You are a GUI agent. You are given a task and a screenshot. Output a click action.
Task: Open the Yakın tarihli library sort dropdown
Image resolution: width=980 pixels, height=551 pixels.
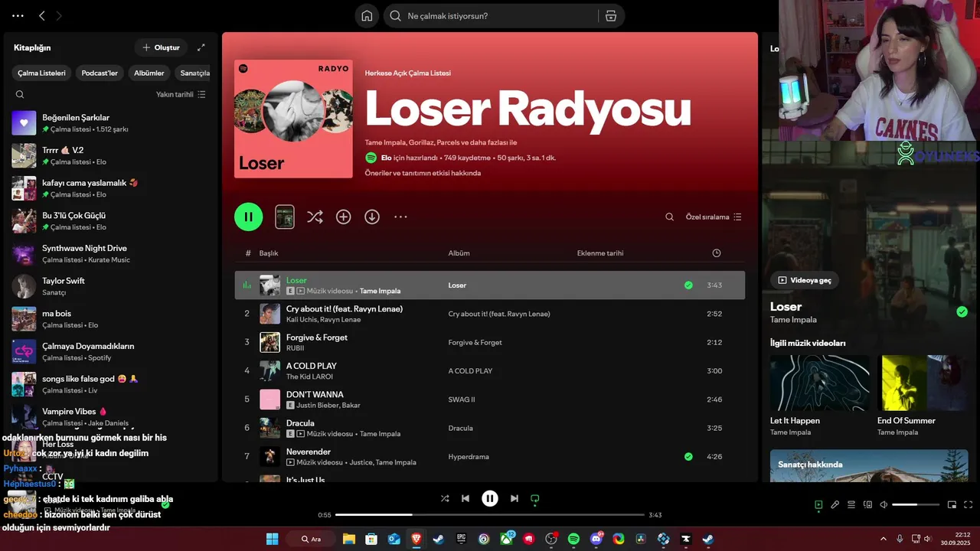click(x=181, y=94)
